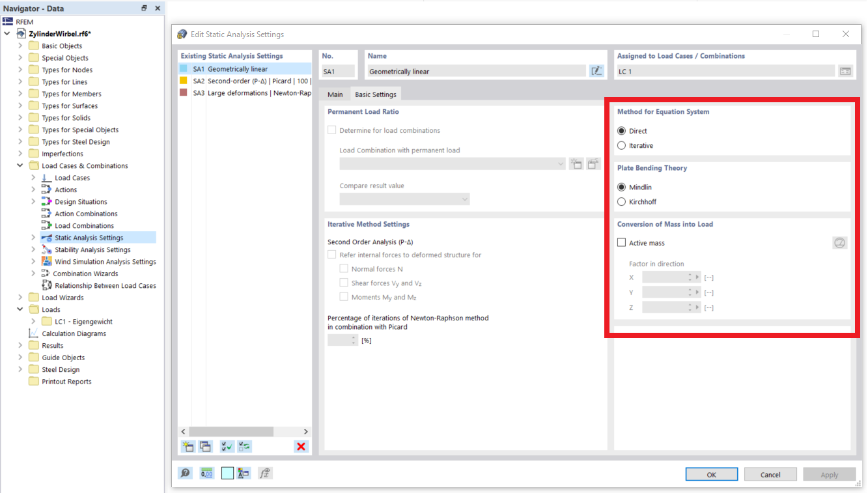Enable the Iterative equation system method
868x493 pixels.
tap(623, 145)
